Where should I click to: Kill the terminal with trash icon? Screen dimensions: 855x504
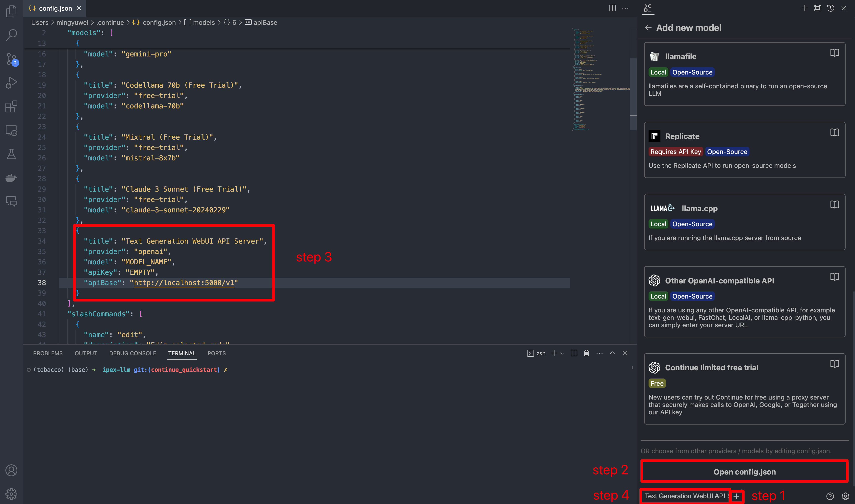point(586,353)
